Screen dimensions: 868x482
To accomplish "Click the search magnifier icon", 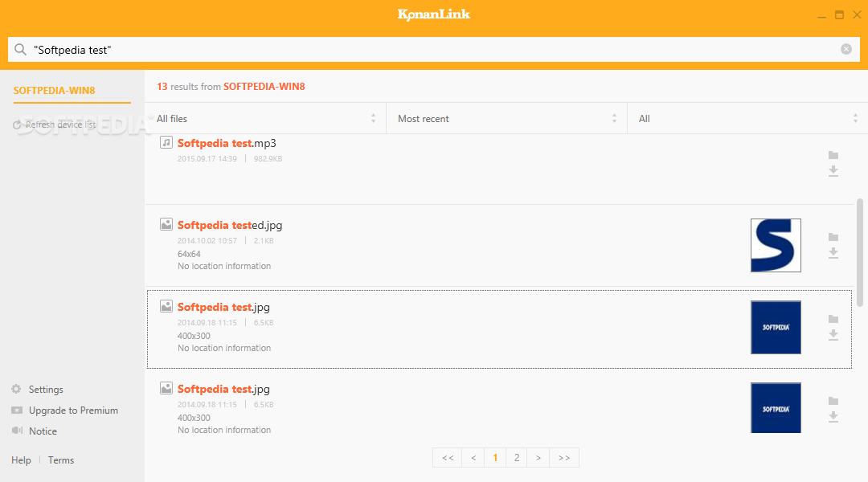I will (x=20, y=49).
